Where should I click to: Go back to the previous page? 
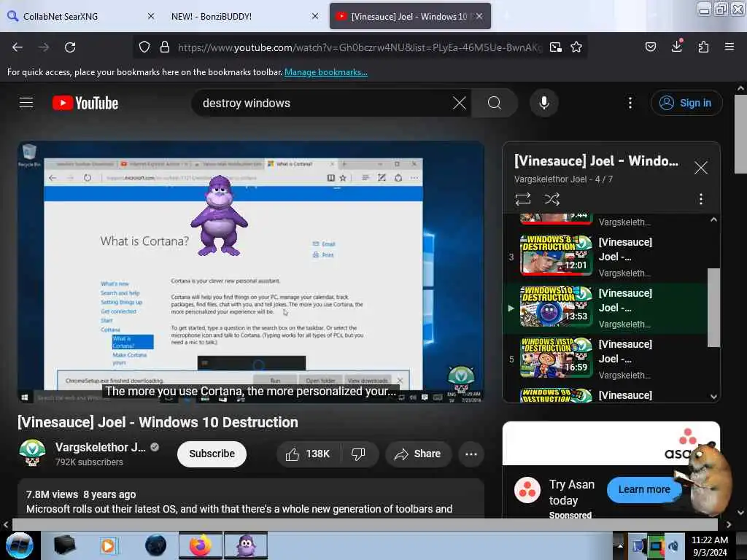pyautogui.click(x=18, y=47)
